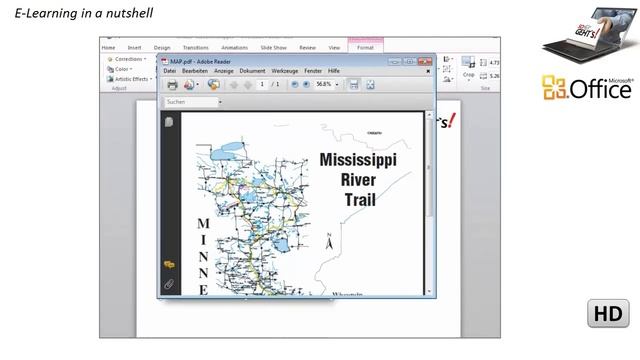Screen dimensions: 640x360
Task: Open the Dokument menu
Action: [x=252, y=71]
